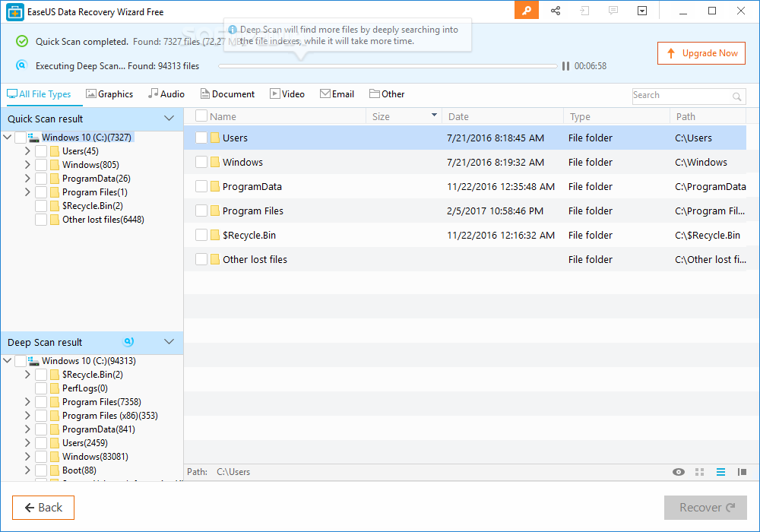This screenshot has width=760, height=532.
Task: Expand the Program Files(7358) tree node
Action: tap(27, 401)
